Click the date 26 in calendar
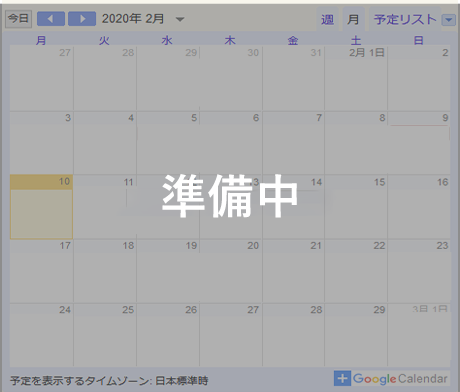 (x=191, y=310)
